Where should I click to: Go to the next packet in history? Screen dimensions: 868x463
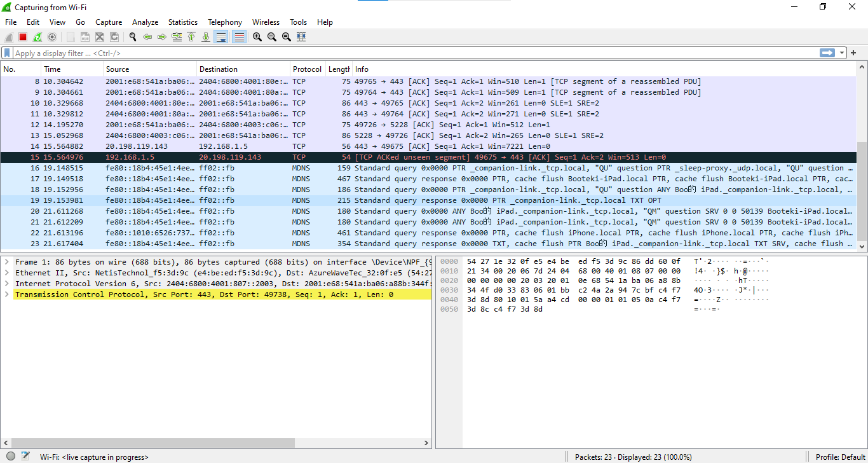162,36
